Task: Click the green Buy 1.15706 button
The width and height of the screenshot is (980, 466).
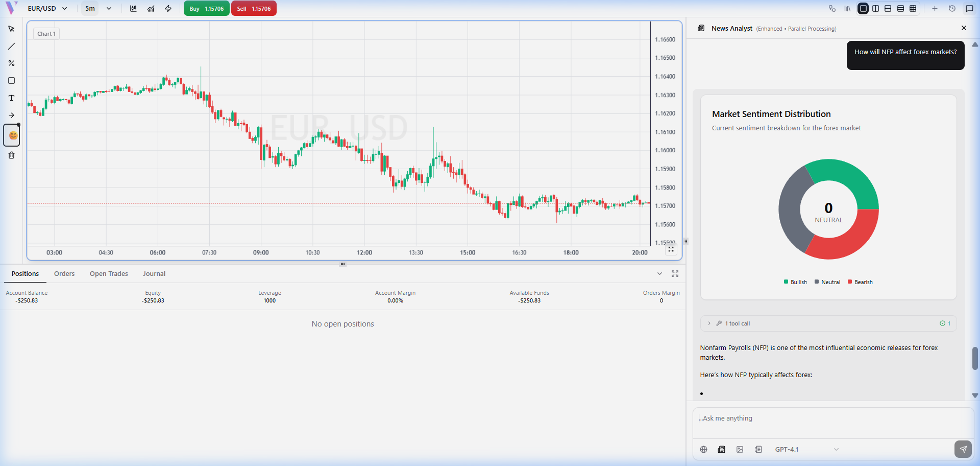Action: coord(206,9)
